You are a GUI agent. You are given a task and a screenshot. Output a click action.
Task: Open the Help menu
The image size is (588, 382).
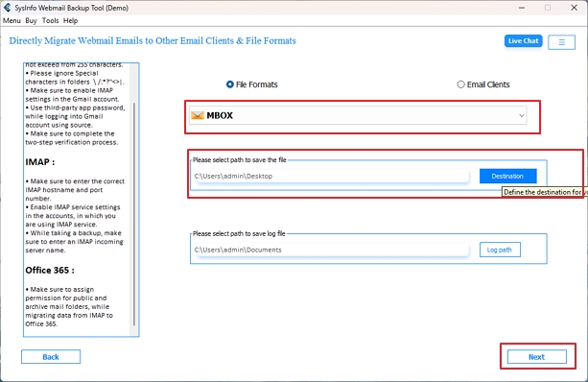(x=70, y=21)
